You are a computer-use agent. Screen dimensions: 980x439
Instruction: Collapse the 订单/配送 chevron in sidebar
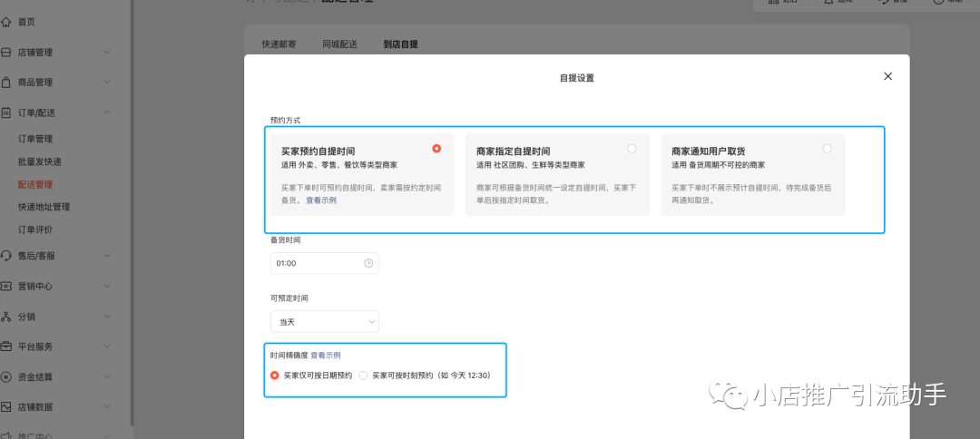(107, 112)
